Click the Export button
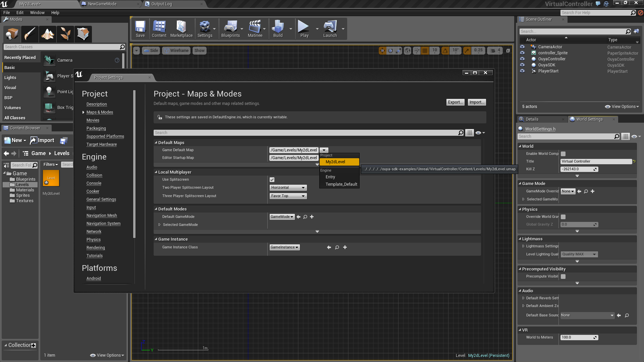 click(x=455, y=102)
